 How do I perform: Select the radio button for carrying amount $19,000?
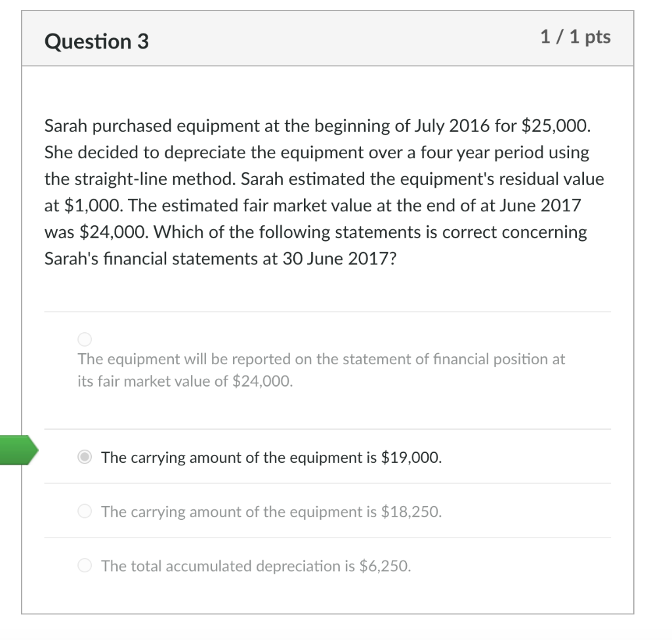point(84,458)
